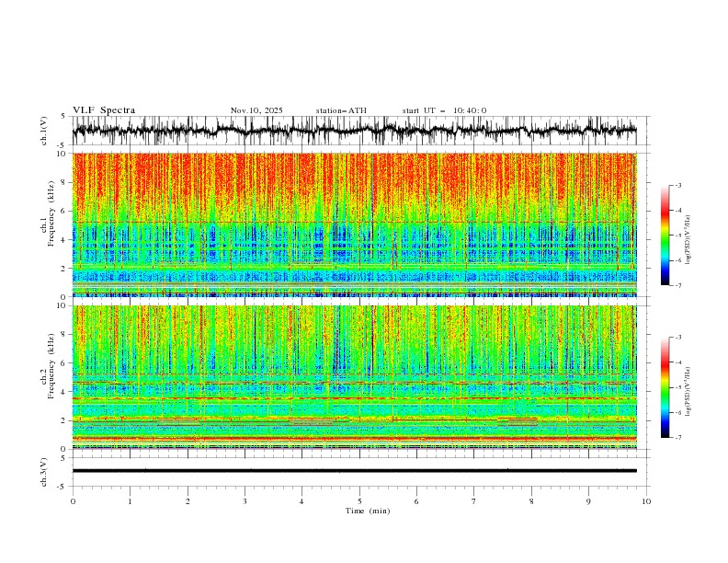Click the "7" tick on the time axis
Screen dimensions: 728x563
point(474,501)
